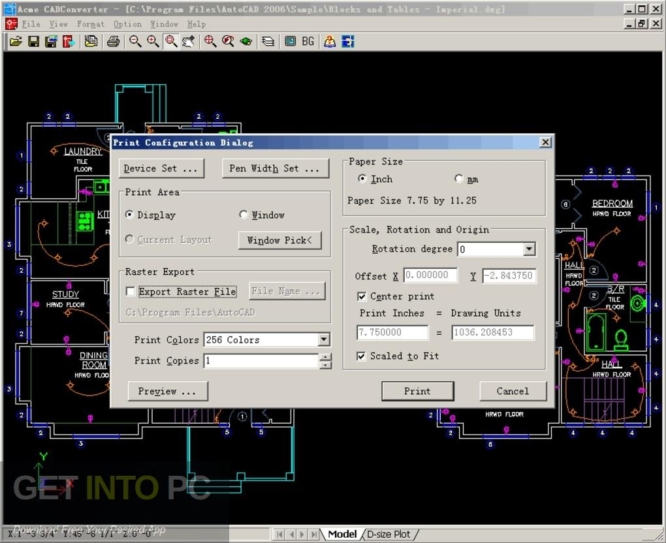Image resolution: width=666 pixels, height=543 pixels.
Task: Uncheck the Scaled to Fit checkbox
Action: tap(361, 356)
